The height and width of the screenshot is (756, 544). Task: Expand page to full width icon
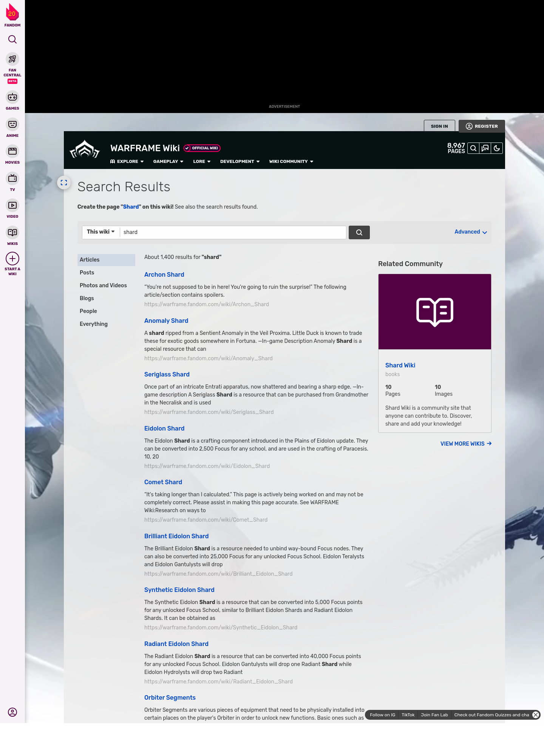pos(64,183)
